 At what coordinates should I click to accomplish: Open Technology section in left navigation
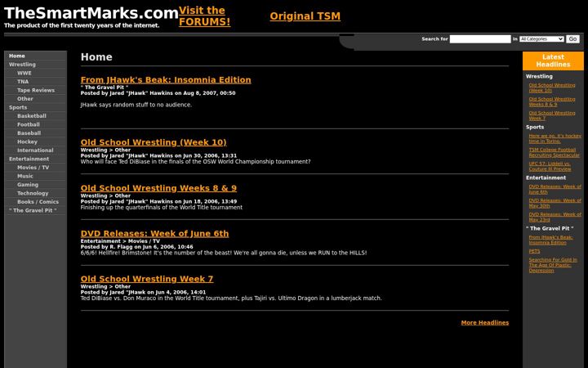[x=33, y=193]
